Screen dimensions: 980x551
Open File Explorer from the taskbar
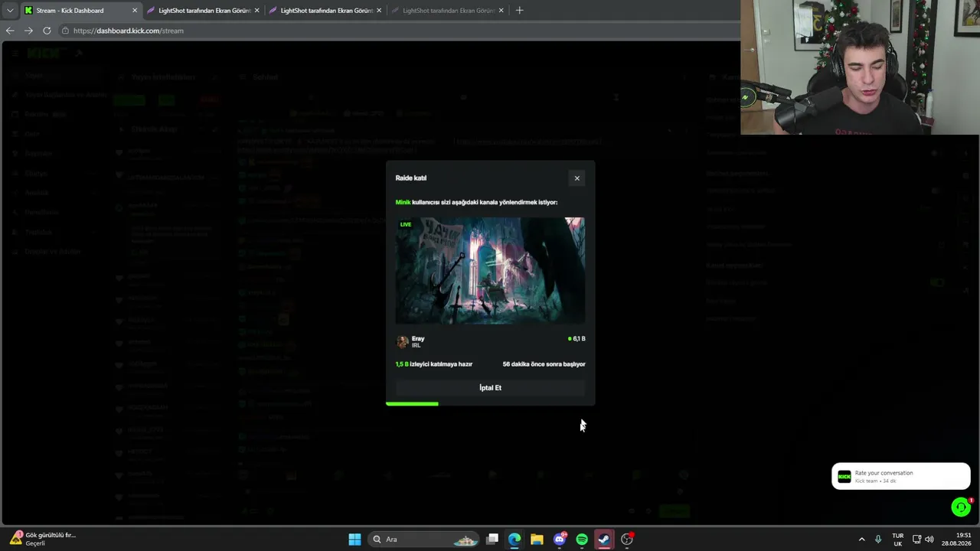pos(537,540)
